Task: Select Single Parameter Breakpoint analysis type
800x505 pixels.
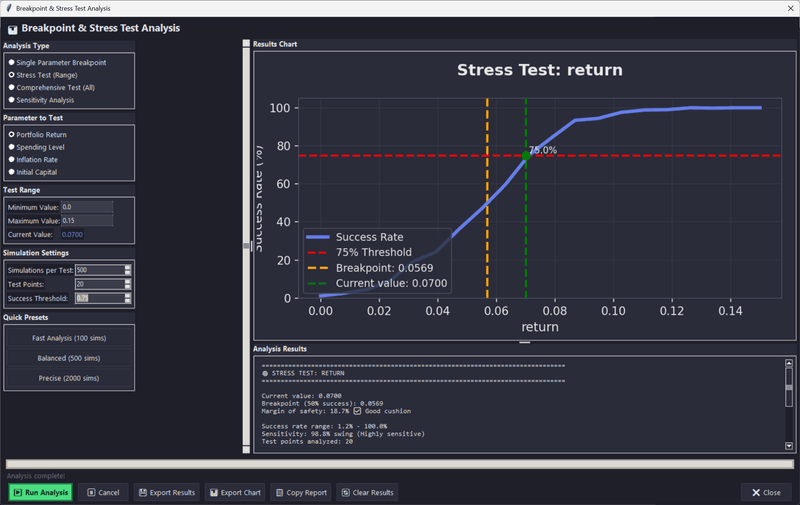Action: 58,63
